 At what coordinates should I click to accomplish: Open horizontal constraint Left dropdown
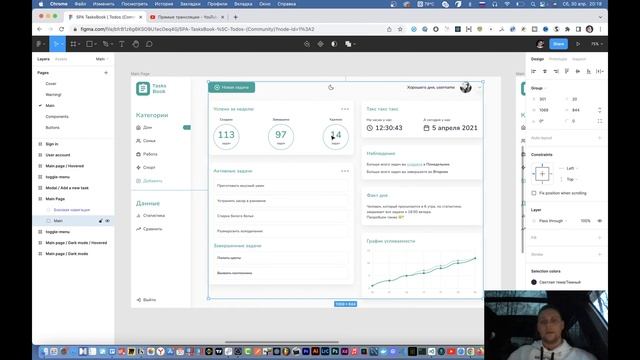tap(572, 168)
